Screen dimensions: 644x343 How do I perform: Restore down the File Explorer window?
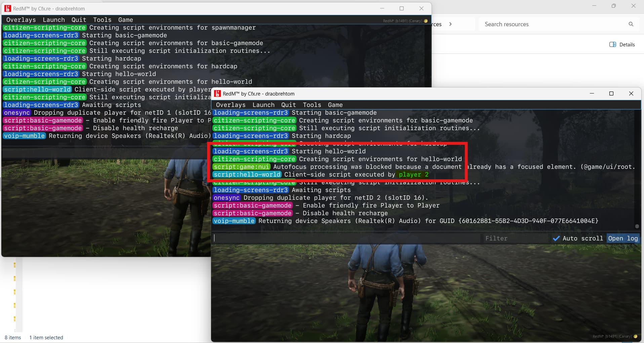[x=614, y=6]
